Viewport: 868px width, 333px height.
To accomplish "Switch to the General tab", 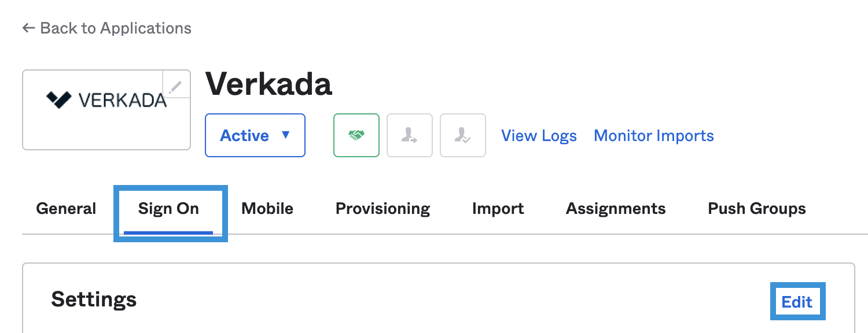I will click(x=66, y=209).
